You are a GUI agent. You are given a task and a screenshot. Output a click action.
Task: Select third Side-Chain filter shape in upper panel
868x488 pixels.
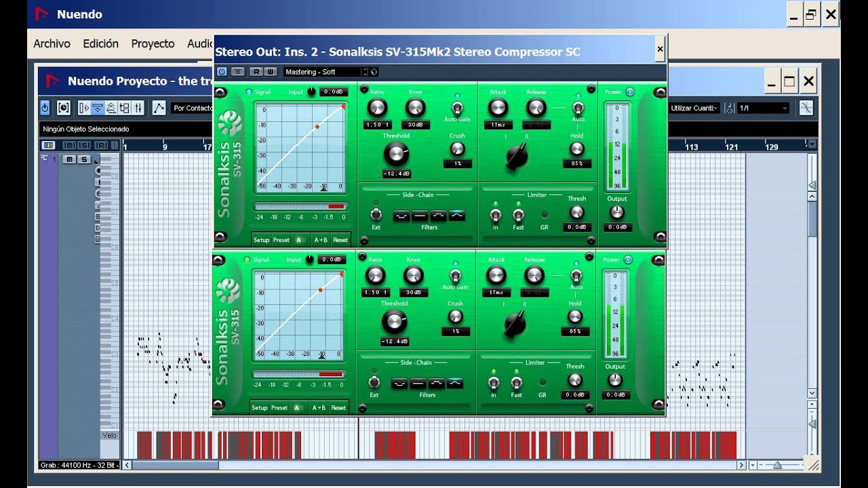437,216
